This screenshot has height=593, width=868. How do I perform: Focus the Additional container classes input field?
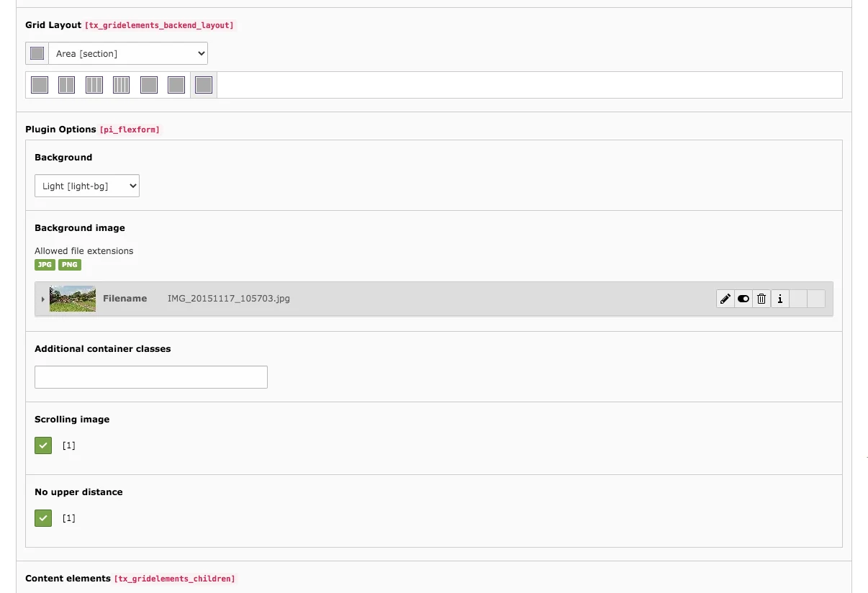click(150, 376)
